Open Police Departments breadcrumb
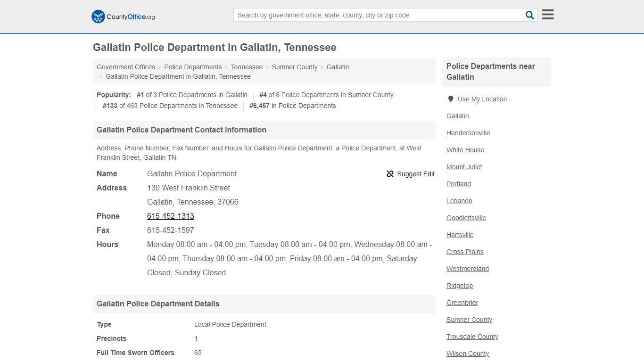Viewport: 644px width, 362px height. coord(193,67)
